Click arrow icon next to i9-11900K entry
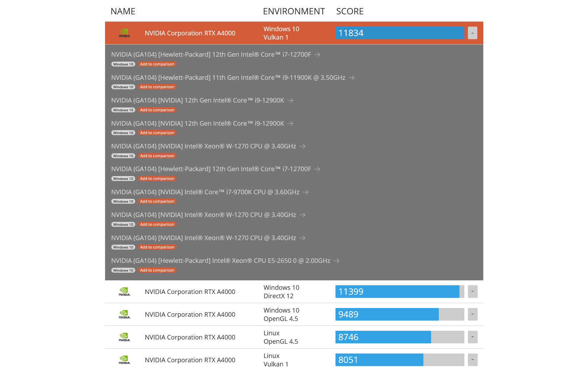Image resolution: width=588 pixels, height=371 pixels. 352,78
